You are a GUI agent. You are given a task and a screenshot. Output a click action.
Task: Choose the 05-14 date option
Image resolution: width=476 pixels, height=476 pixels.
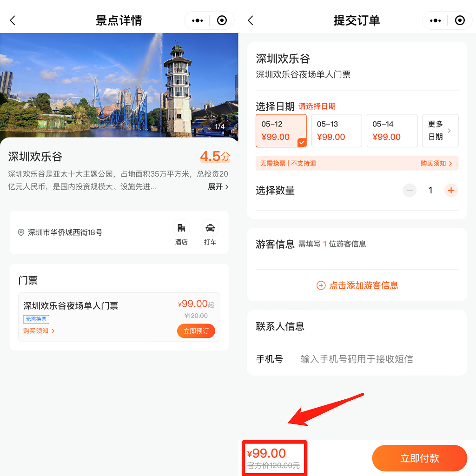(392, 131)
